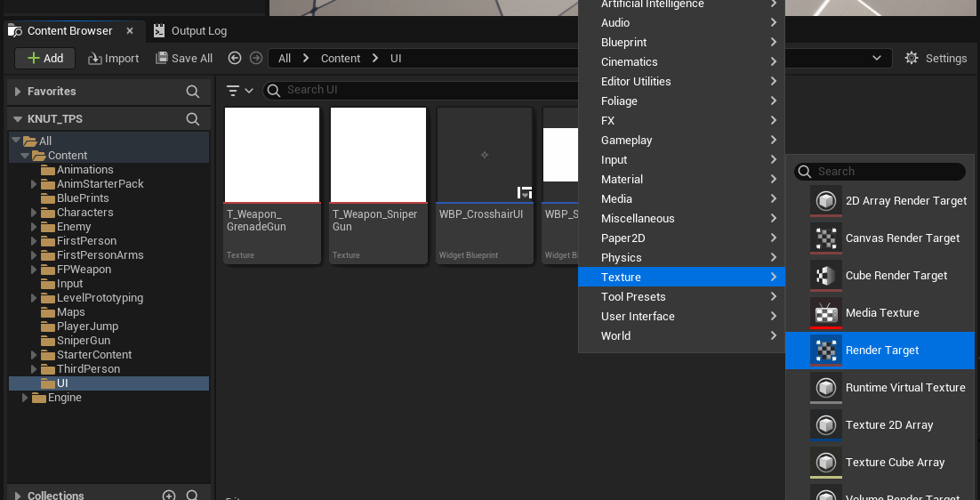Screen dimensions: 980x500
Task: Expand the StarterContent folder
Action: [x=34, y=354]
